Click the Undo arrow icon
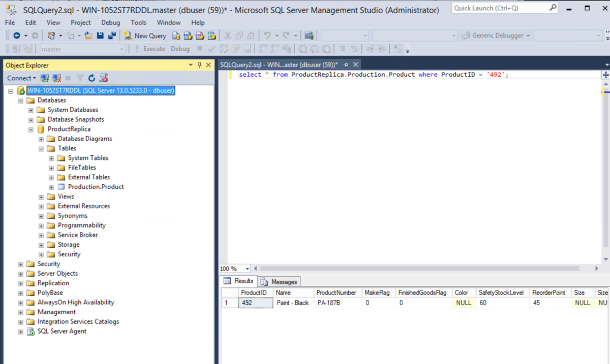 (x=266, y=36)
